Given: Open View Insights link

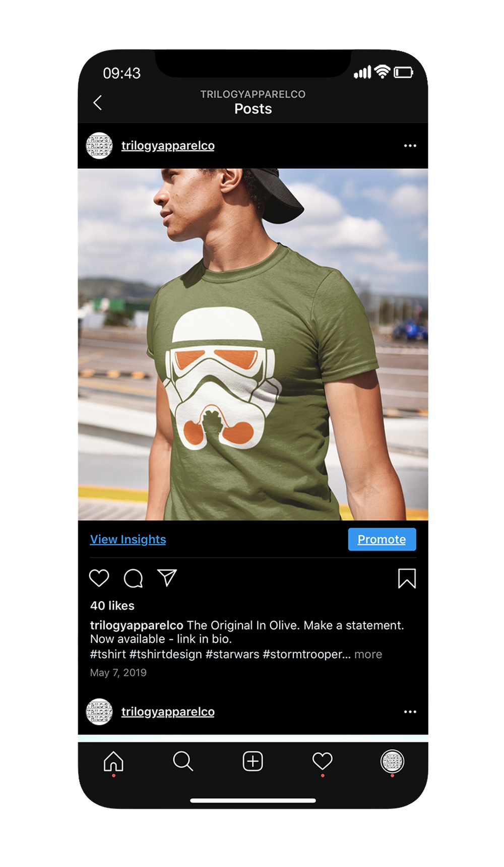Looking at the screenshot, I should [128, 539].
